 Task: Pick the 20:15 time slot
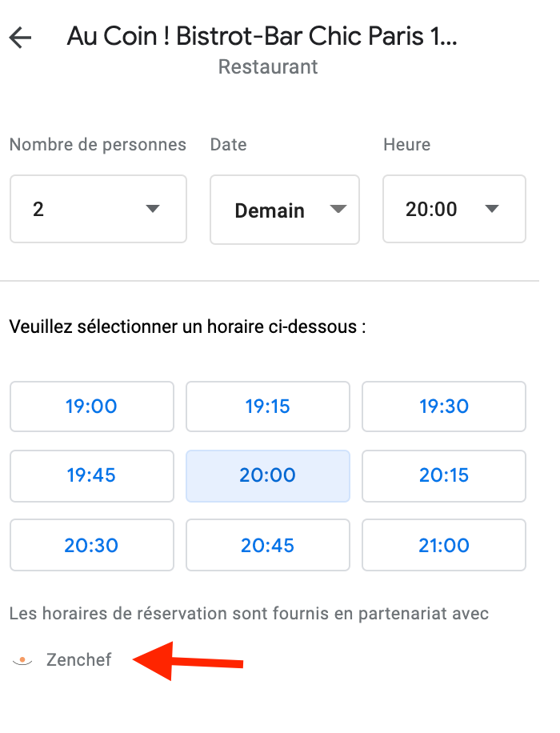[444, 476]
